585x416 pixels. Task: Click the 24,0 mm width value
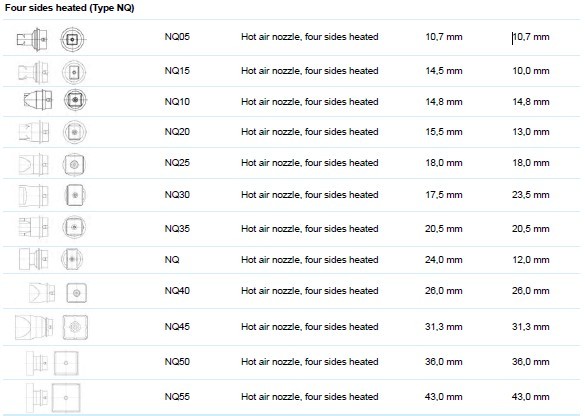click(444, 260)
